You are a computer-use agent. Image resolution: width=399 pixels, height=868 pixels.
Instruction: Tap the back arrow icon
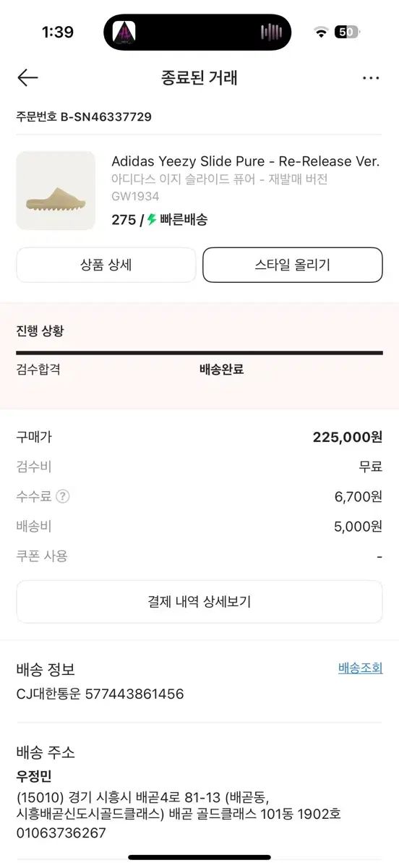tap(27, 78)
